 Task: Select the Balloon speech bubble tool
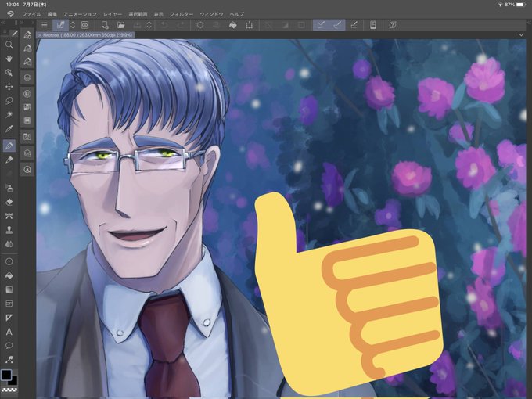[x=9, y=346]
